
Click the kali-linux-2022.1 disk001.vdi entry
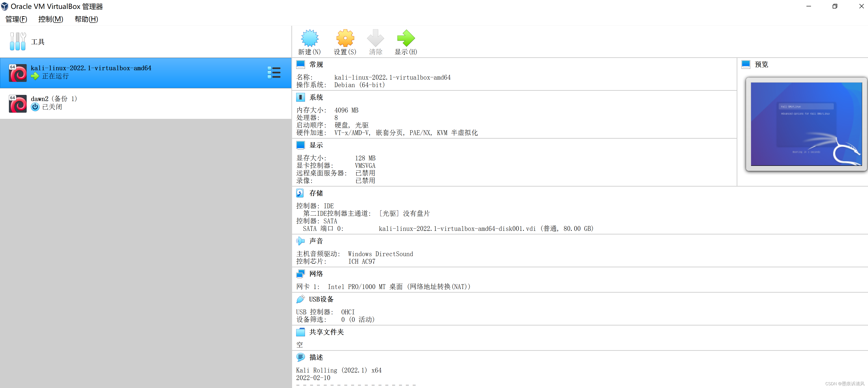tap(457, 229)
